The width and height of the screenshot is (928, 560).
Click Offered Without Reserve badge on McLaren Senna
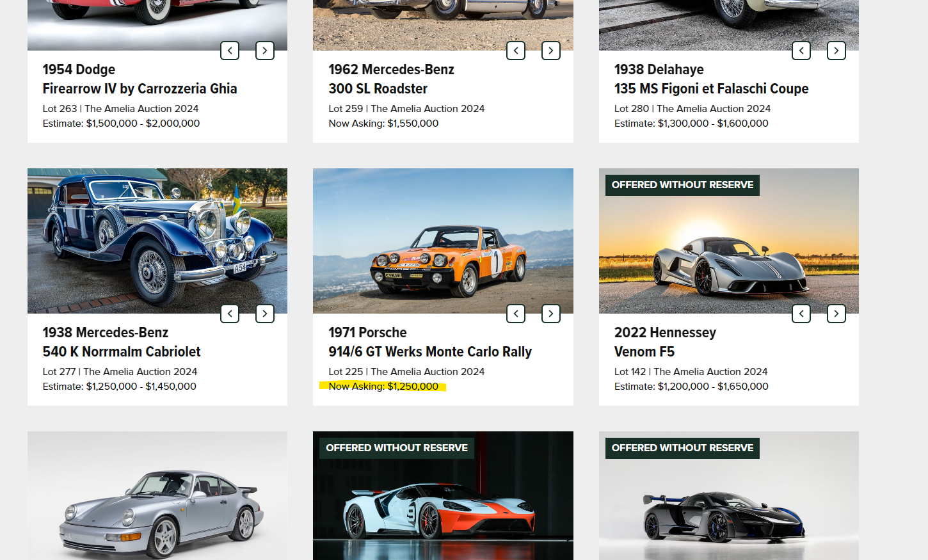coord(682,448)
